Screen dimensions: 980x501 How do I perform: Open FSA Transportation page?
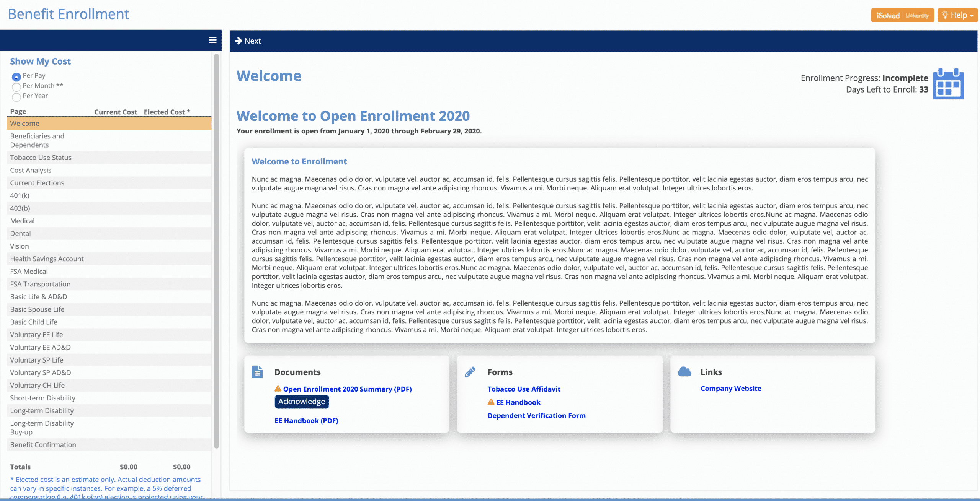(x=109, y=284)
